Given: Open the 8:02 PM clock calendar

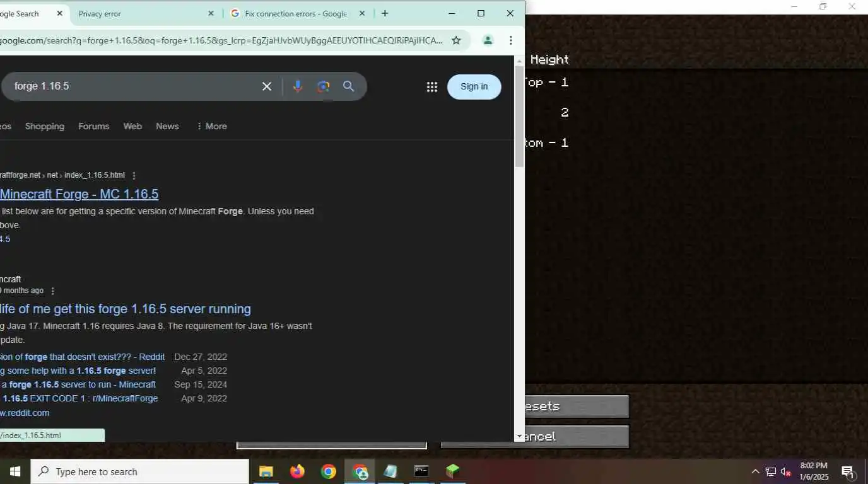Looking at the screenshot, I should pos(814,471).
